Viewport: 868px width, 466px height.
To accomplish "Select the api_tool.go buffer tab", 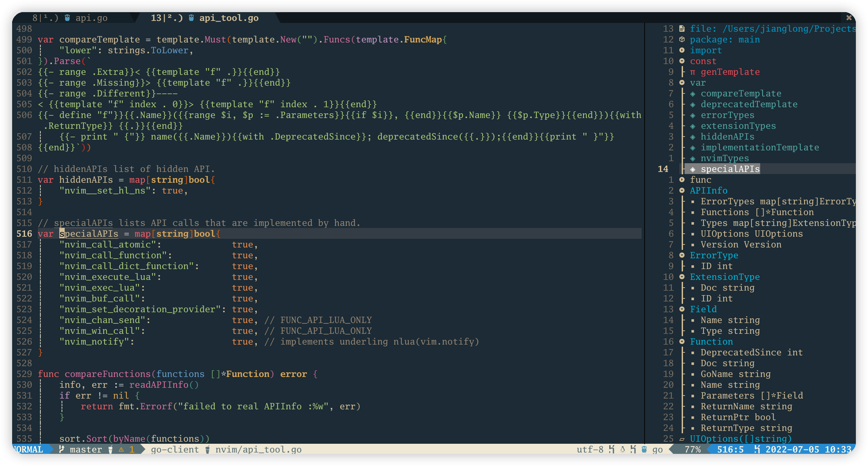I will point(228,18).
